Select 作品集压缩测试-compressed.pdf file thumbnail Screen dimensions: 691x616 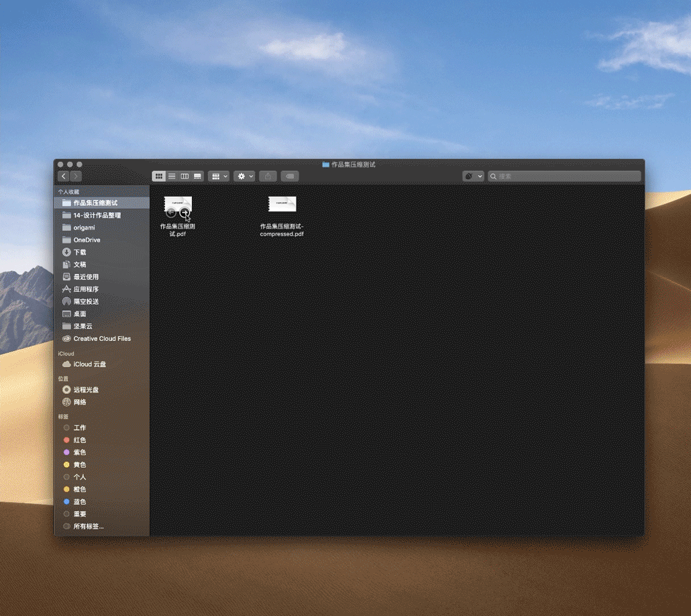coord(282,204)
